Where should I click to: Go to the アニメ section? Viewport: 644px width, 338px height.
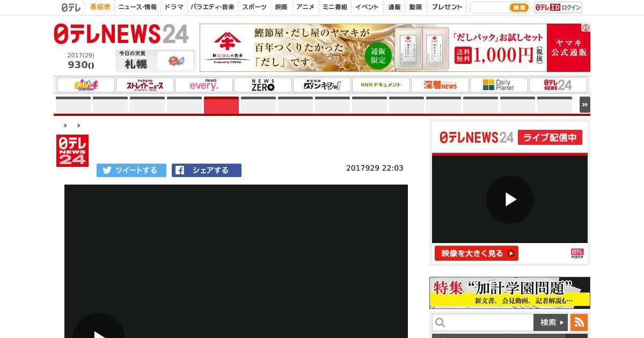[x=305, y=8]
